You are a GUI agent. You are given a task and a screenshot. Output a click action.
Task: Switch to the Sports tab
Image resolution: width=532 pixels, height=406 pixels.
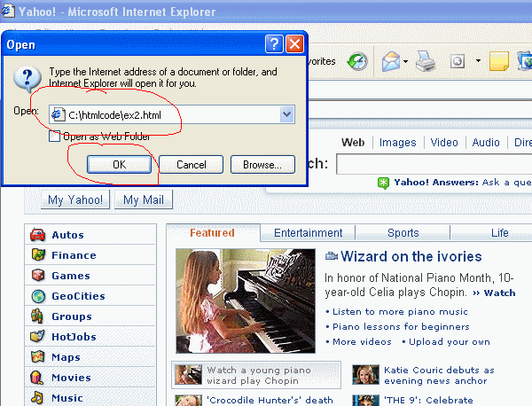pos(403,233)
